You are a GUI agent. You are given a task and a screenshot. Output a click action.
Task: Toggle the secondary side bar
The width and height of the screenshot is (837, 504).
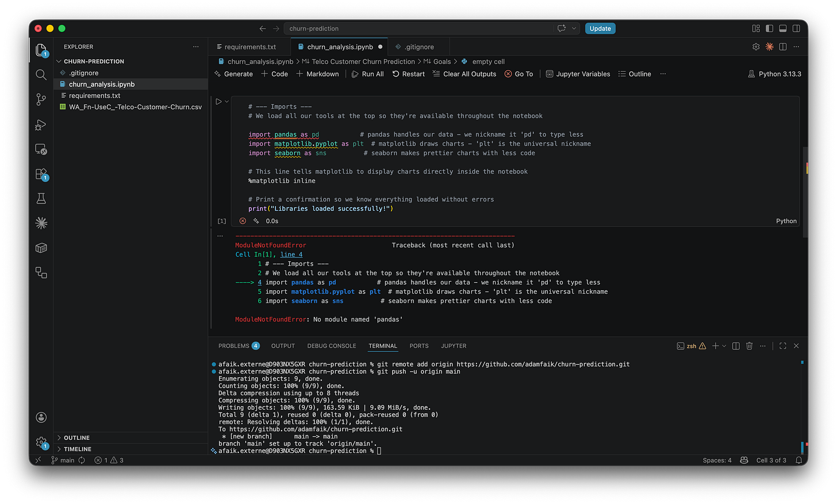796,28
